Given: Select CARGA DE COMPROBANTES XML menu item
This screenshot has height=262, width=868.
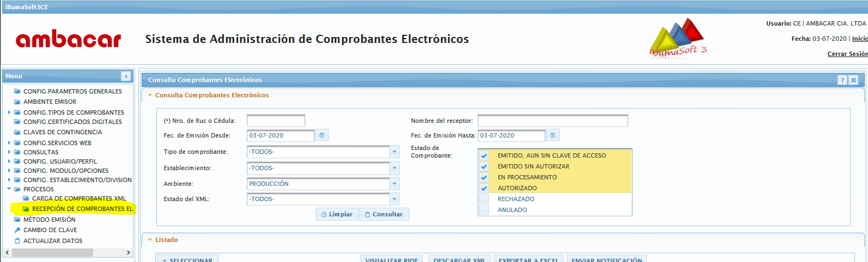Looking at the screenshot, I should (x=78, y=198).
